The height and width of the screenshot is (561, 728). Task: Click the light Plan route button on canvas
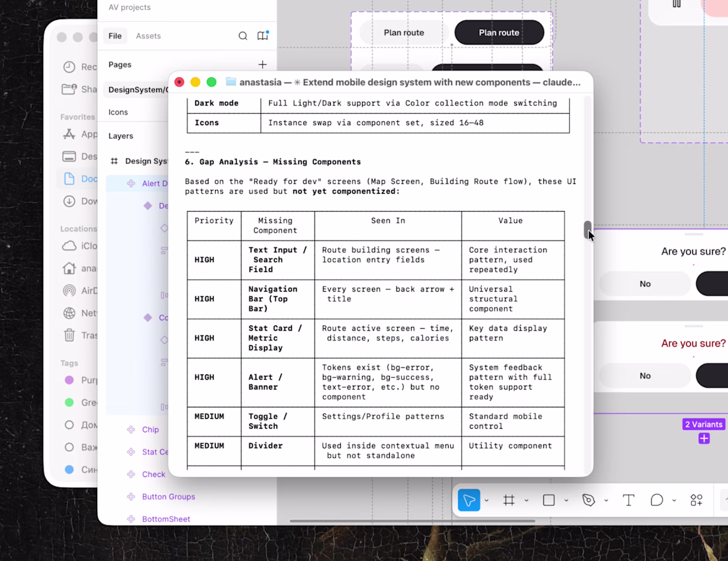(x=404, y=32)
